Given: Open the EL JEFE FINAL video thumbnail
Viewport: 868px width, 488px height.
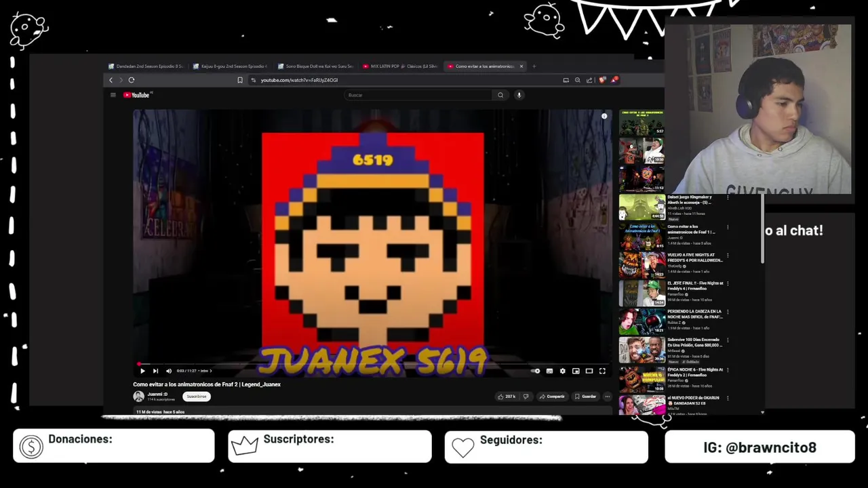Looking at the screenshot, I should point(642,293).
